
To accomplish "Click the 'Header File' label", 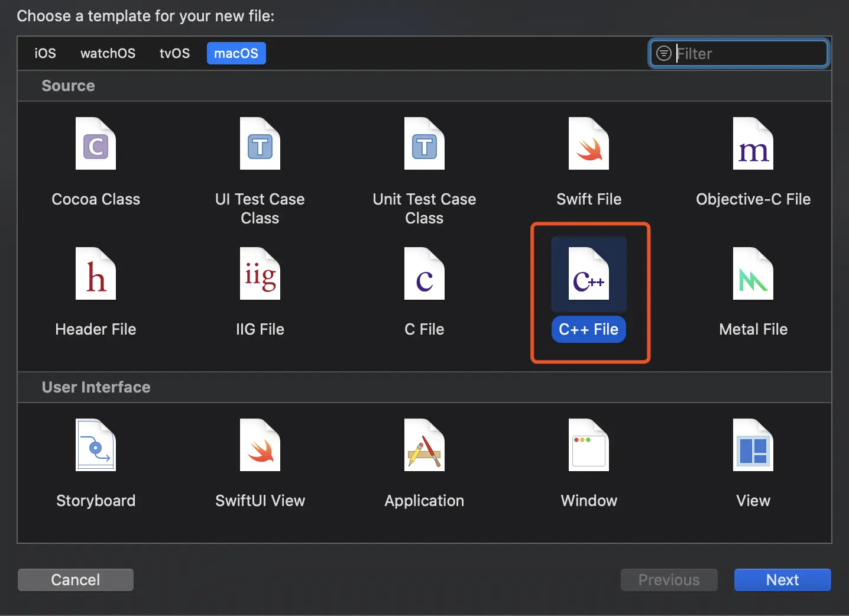I will pyautogui.click(x=96, y=329).
